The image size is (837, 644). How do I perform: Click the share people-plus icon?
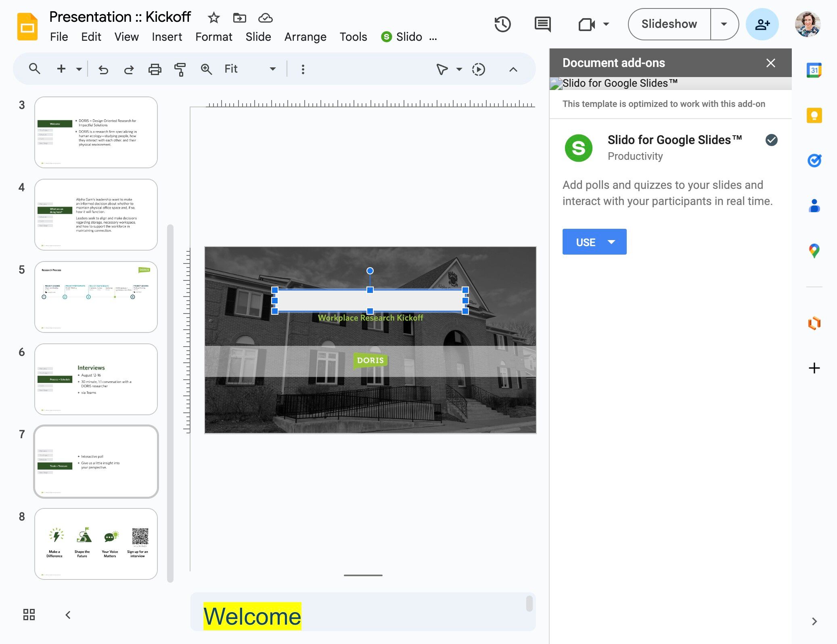[x=762, y=24]
